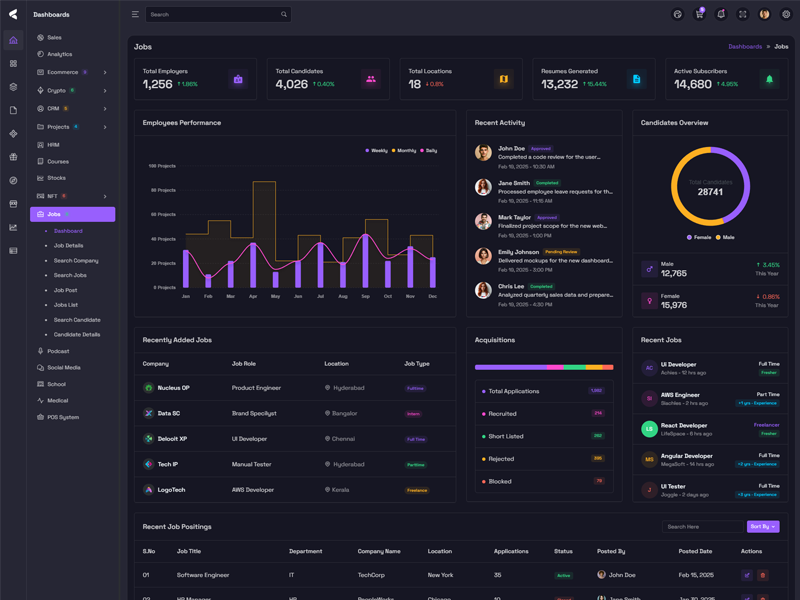Click the home icon in left rail

13,40
